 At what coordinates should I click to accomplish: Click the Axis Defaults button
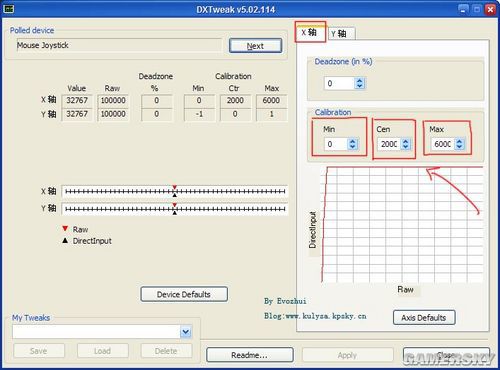pos(424,318)
